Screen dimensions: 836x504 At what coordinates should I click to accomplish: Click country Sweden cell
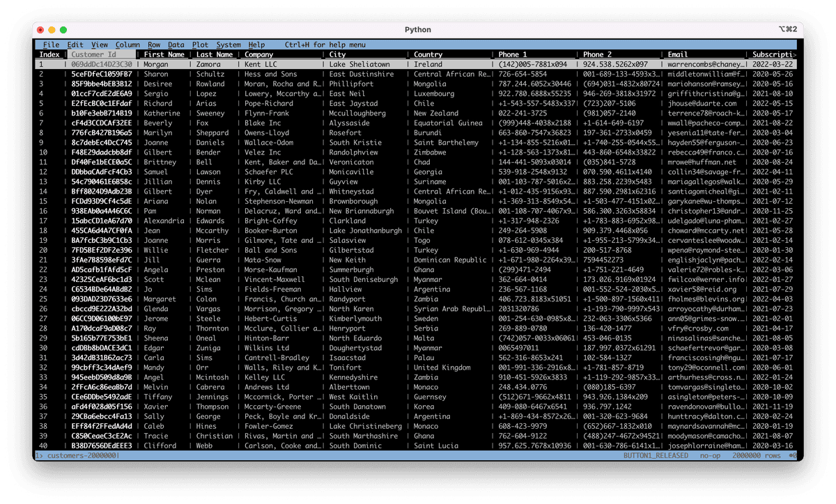pos(426,319)
